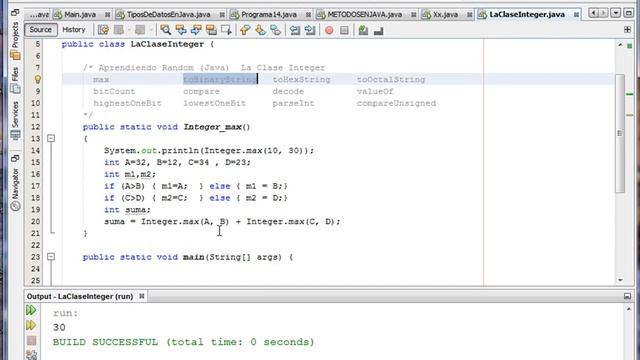
Task: Click the disabled Forward navigation icon
Action: click(x=140, y=30)
